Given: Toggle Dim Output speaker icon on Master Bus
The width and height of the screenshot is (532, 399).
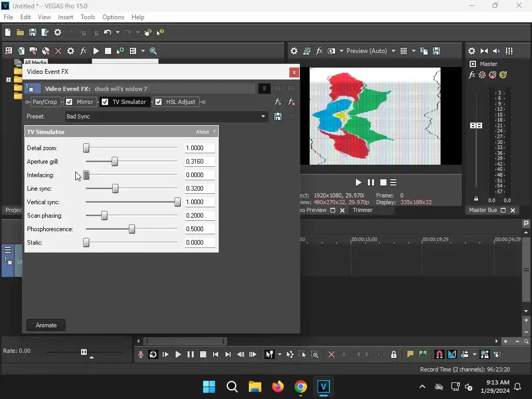Looking at the screenshot, I should coord(496,51).
